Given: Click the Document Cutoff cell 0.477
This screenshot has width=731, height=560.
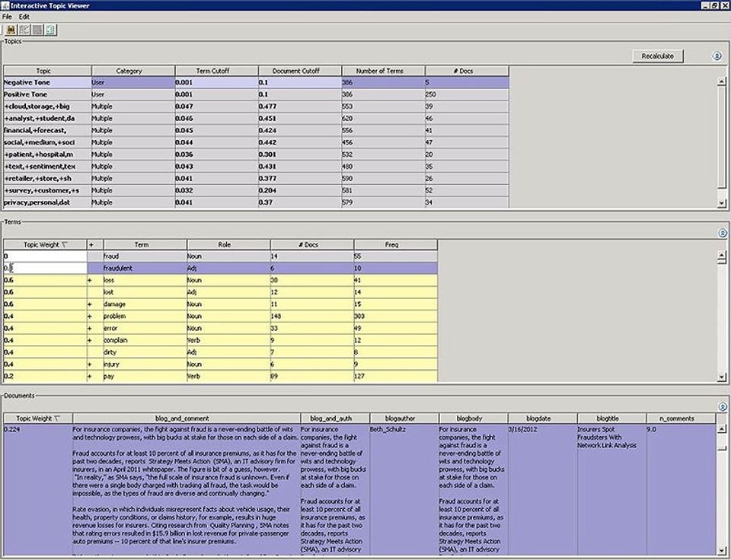Looking at the screenshot, I should pos(300,107).
